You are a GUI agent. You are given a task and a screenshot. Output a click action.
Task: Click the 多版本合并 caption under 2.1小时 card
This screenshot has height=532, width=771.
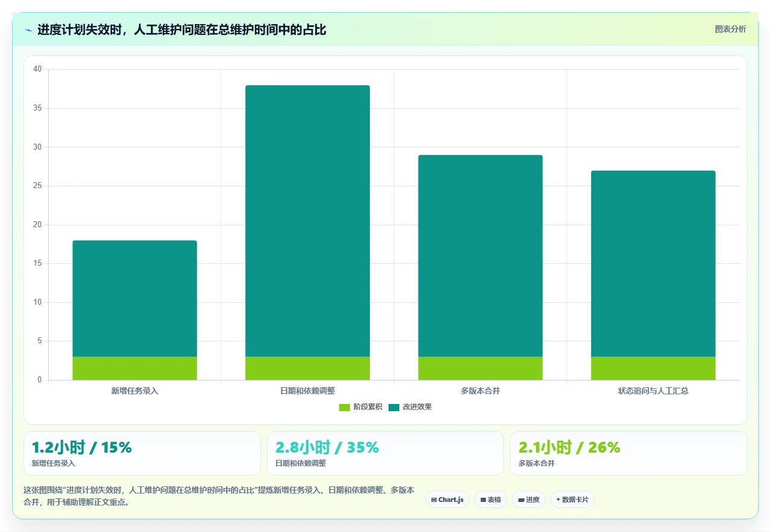pos(536,463)
